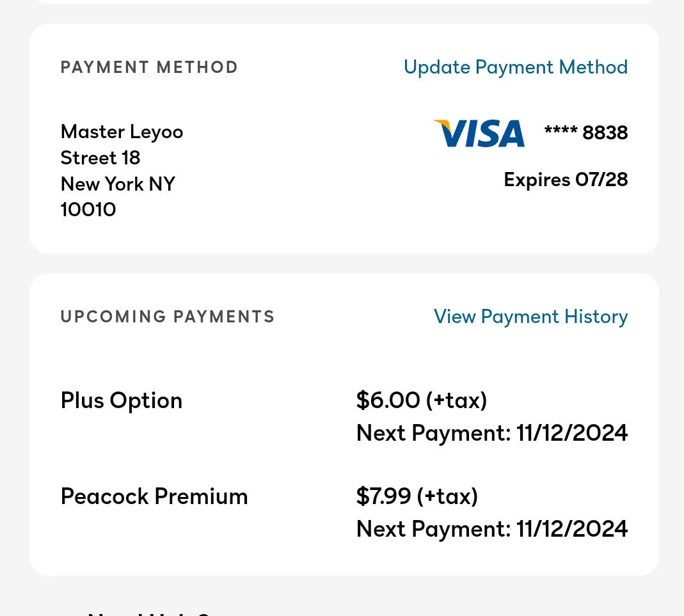Image resolution: width=684 pixels, height=616 pixels.
Task: Select masked card number ending 8838
Action: click(586, 132)
